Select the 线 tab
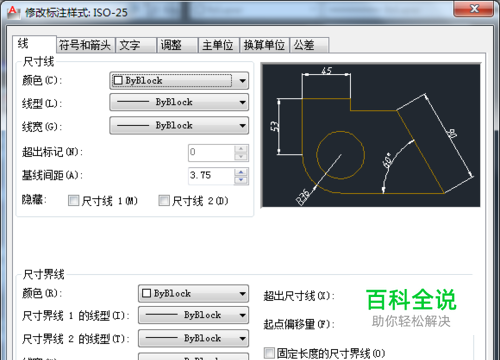This screenshot has width=500, height=360. click(34, 44)
